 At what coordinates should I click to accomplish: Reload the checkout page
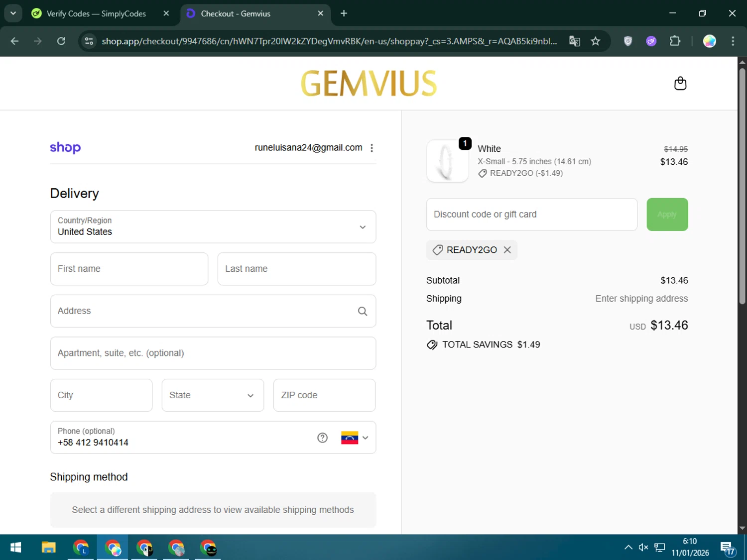tap(61, 41)
